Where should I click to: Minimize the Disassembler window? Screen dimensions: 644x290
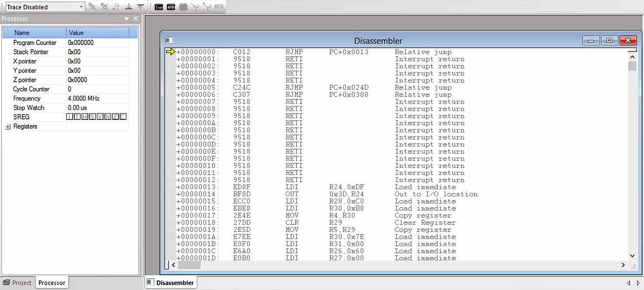click(x=591, y=41)
